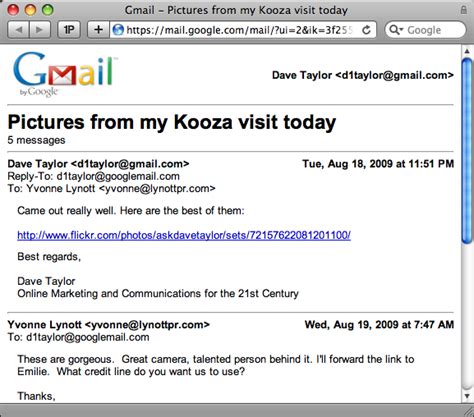Click the '5 messages' count text
The image size is (474, 417).
coord(36,140)
